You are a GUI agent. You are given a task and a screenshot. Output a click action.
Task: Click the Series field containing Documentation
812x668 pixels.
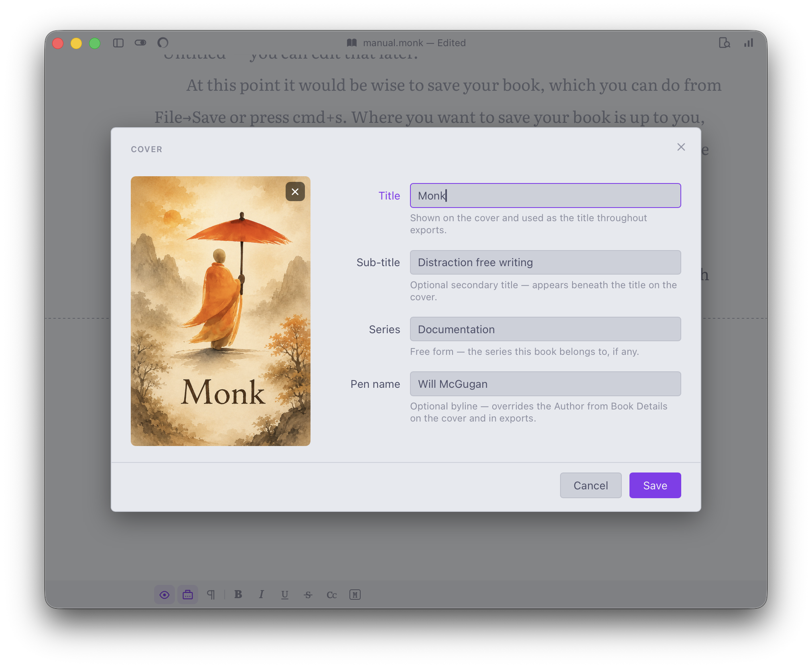(x=546, y=329)
